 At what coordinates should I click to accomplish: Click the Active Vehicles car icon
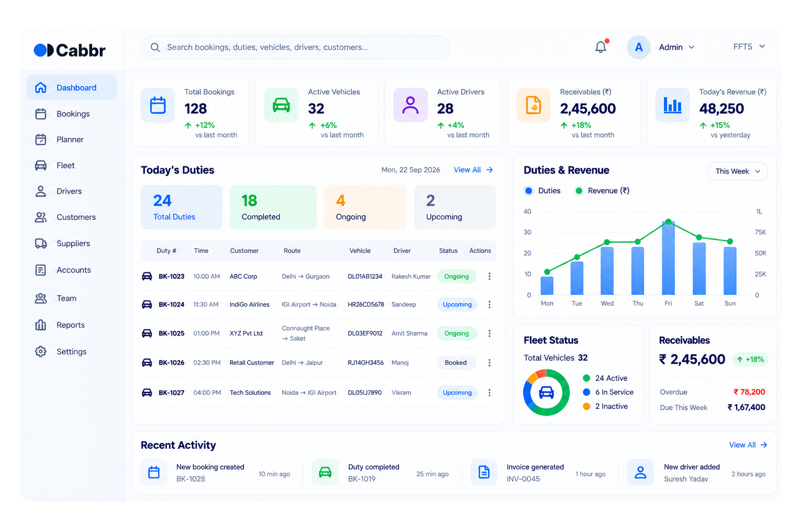tap(281, 105)
